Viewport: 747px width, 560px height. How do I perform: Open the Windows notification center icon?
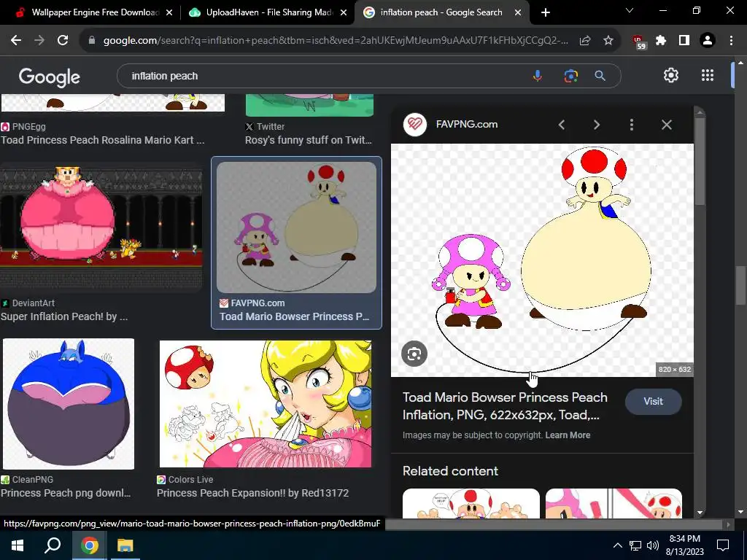pos(723,545)
